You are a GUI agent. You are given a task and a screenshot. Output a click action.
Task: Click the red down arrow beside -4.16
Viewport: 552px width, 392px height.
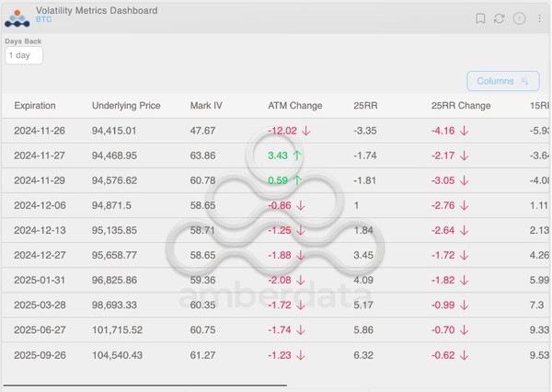(464, 131)
